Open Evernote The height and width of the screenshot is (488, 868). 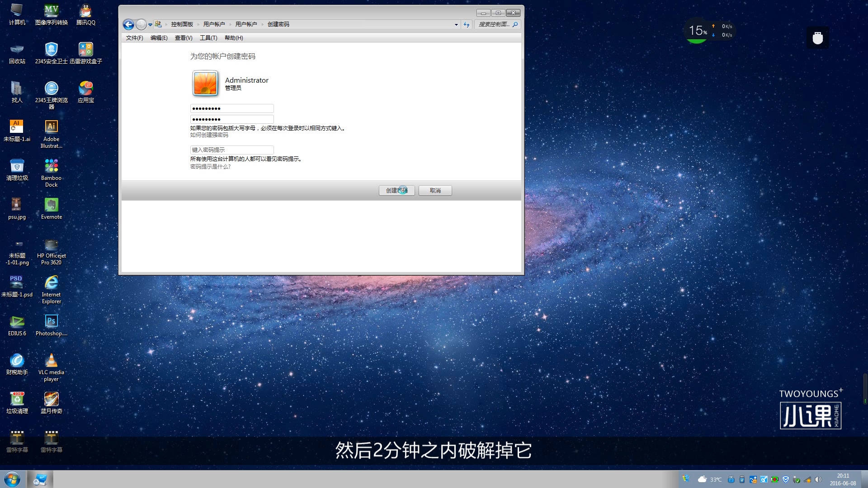click(51, 204)
